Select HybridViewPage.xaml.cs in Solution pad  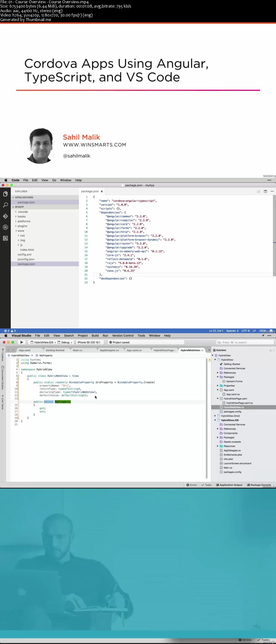pos(237,403)
